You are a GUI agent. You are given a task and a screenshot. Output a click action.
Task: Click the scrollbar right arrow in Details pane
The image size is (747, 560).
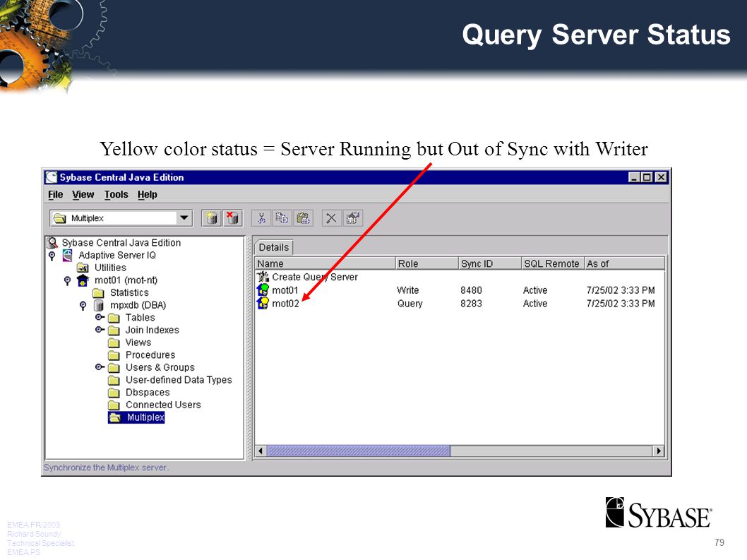click(658, 451)
